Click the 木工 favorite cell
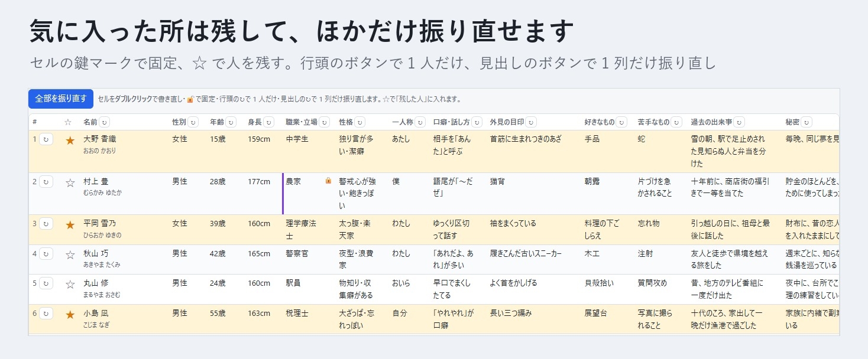The image size is (868, 359). pyautogui.click(x=608, y=259)
